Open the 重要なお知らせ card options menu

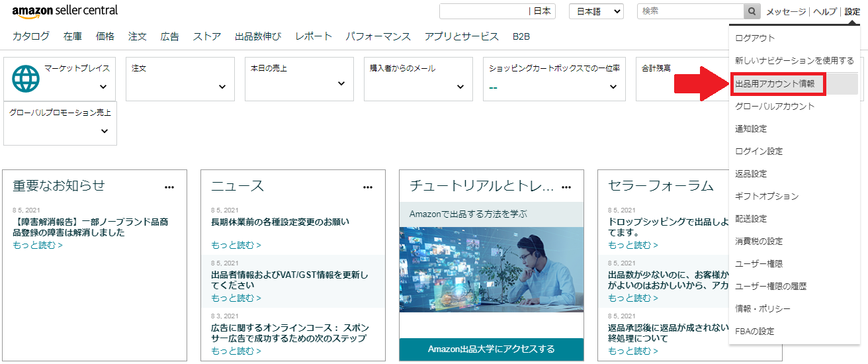169,187
